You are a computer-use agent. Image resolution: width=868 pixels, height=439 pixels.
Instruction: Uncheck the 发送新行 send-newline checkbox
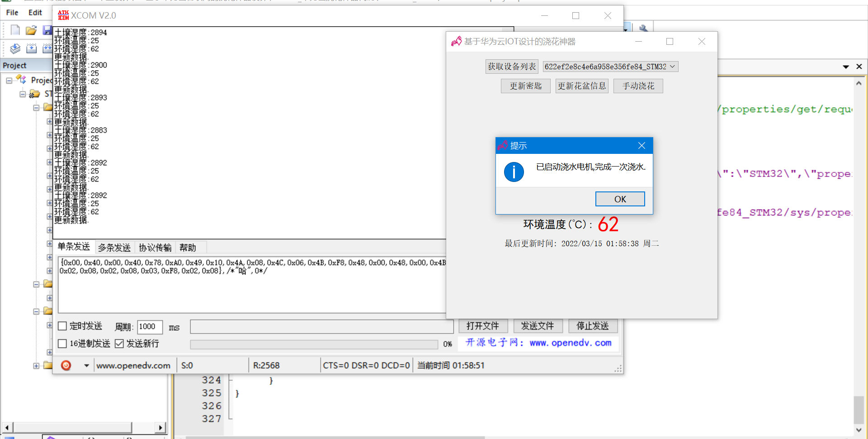[x=119, y=344]
